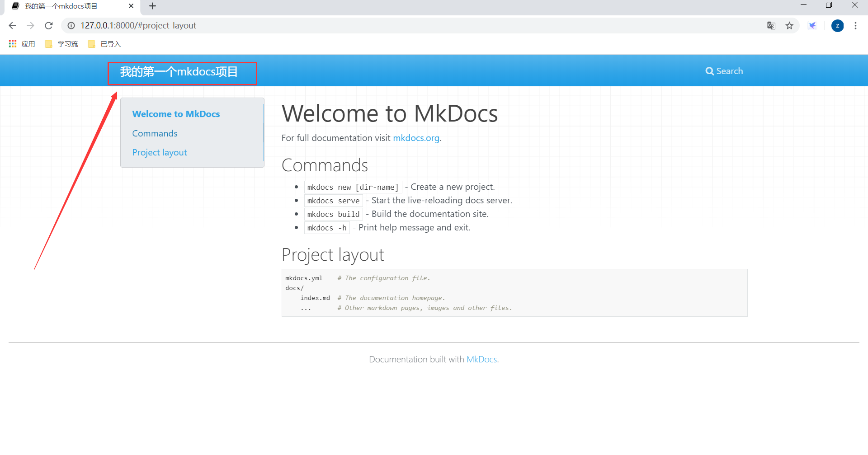Click the back navigation arrow

[12, 26]
